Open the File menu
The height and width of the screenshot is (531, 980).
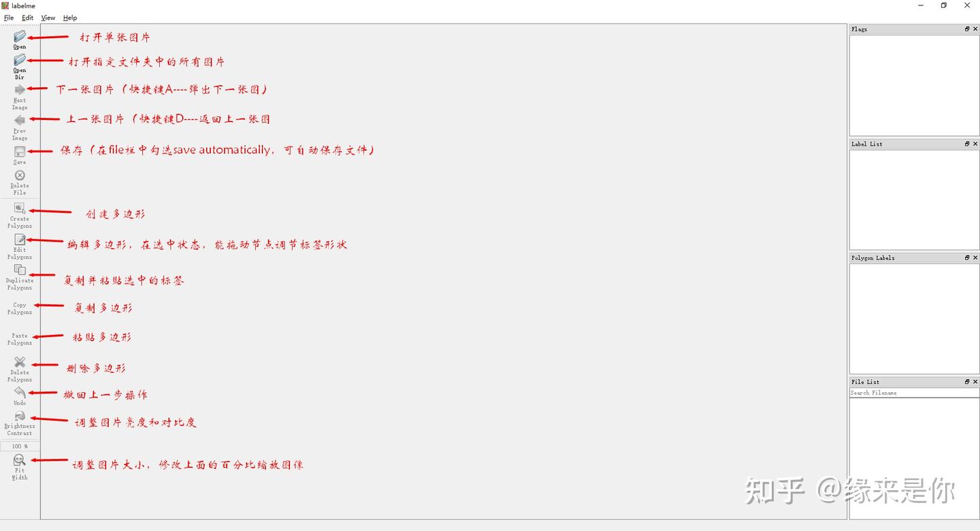9,18
